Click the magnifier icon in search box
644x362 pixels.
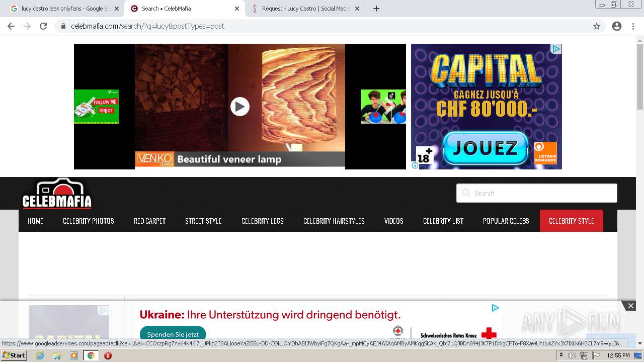click(x=466, y=193)
